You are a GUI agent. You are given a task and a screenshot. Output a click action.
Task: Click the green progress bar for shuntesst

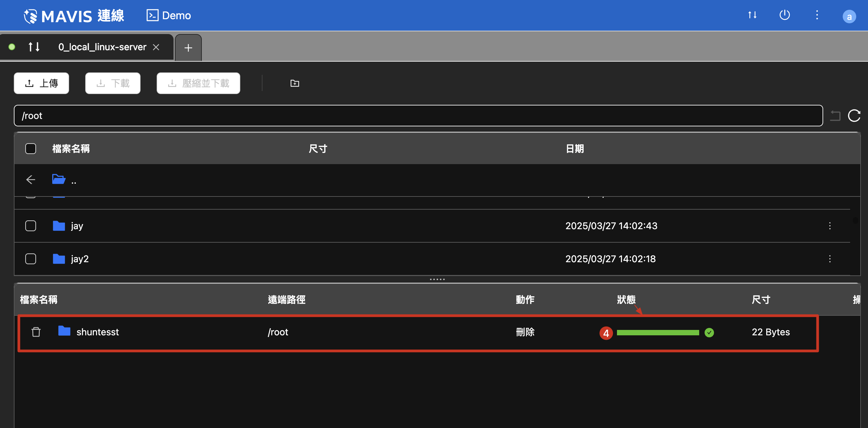pos(657,333)
